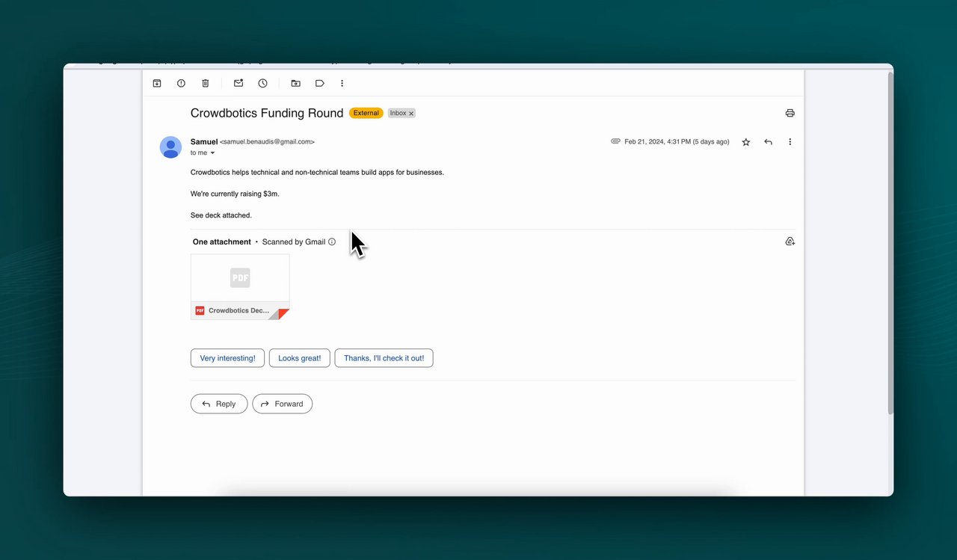The height and width of the screenshot is (560, 957).
Task: Click the 'One attachment' label
Action: pos(222,241)
